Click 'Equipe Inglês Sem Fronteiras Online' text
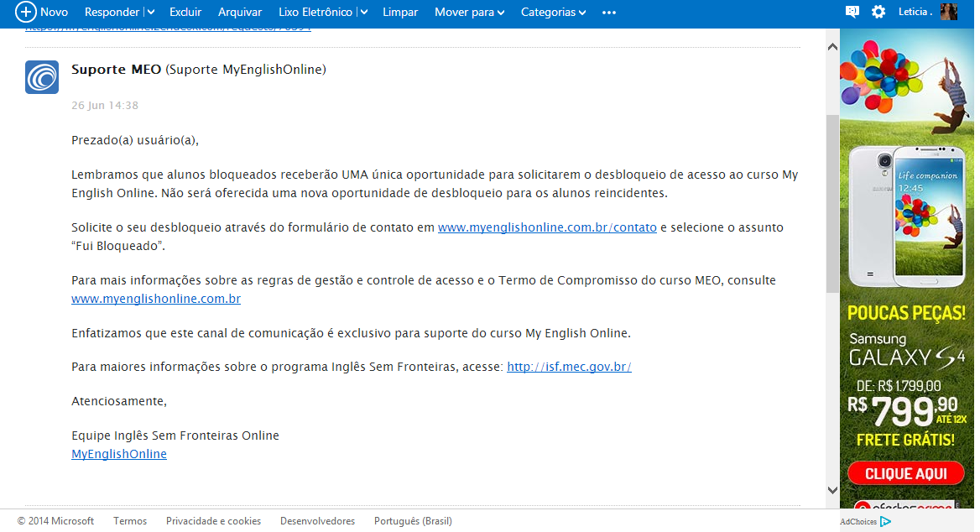Image resolution: width=980 pixels, height=532 pixels. pos(175,436)
